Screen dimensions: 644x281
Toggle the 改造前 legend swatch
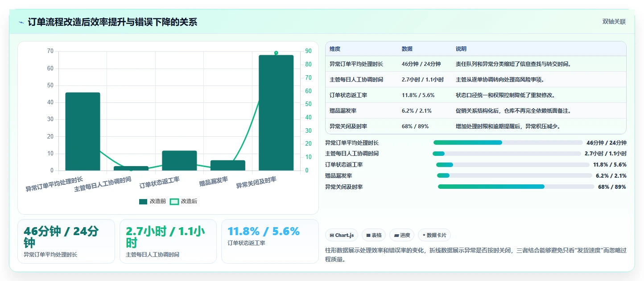click(143, 201)
